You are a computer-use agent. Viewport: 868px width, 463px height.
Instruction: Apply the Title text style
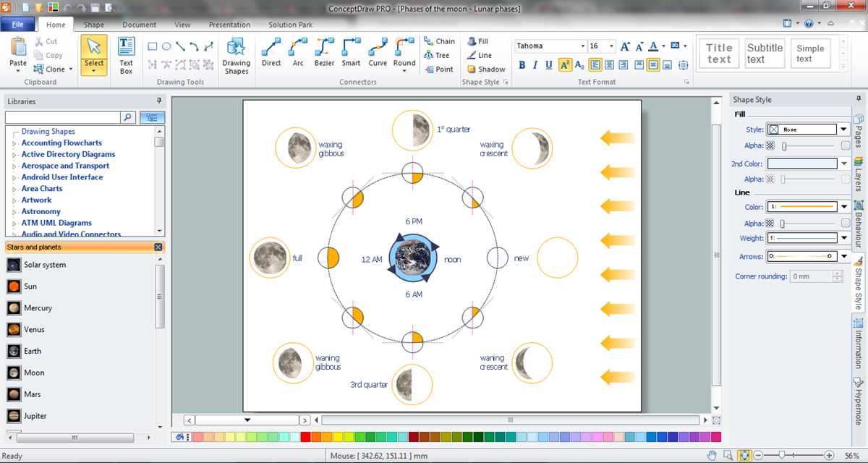pyautogui.click(x=720, y=54)
